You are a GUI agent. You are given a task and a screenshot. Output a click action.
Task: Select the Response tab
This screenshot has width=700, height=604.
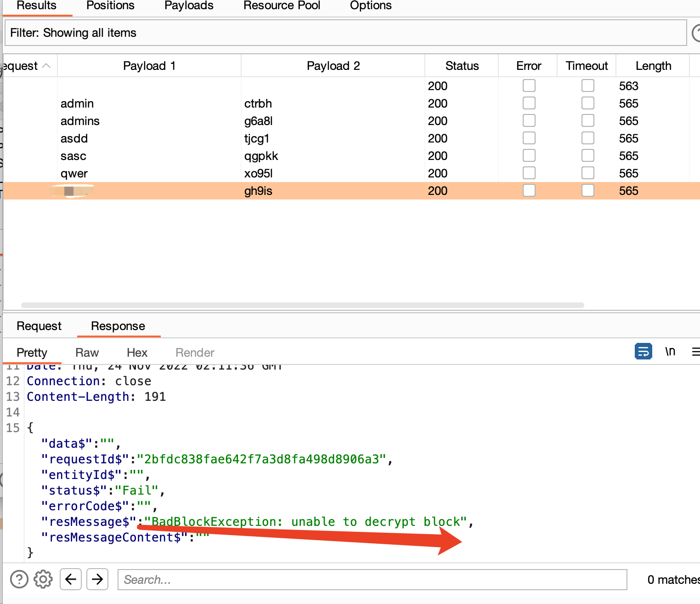click(118, 326)
